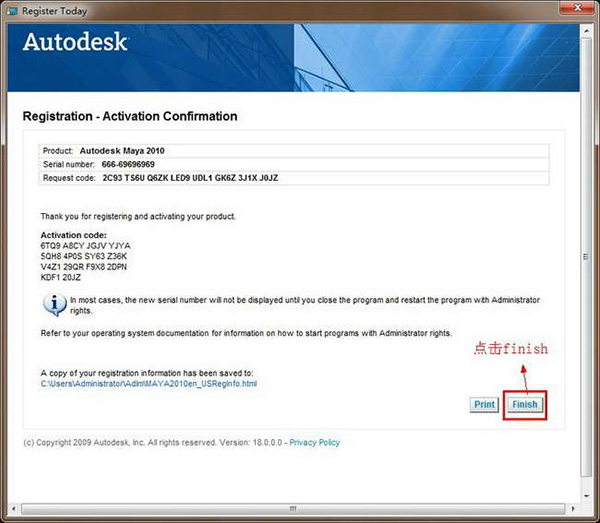This screenshot has height=523, width=600.
Task: Click activation code line 5QH8 4P0S SY63 Z36K
Action: coord(84,256)
